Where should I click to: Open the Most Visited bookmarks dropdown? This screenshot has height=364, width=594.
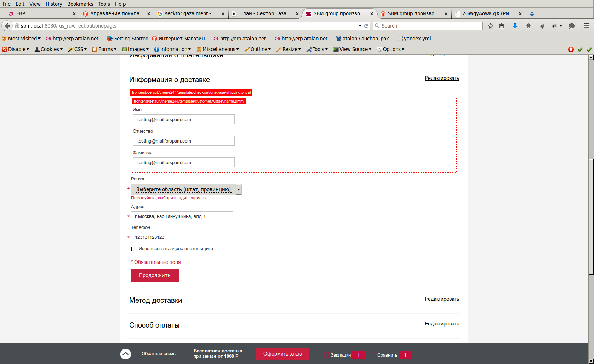[21, 39]
